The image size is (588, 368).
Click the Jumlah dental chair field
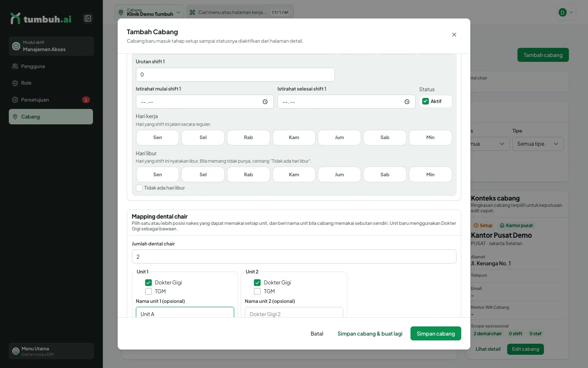(294, 256)
